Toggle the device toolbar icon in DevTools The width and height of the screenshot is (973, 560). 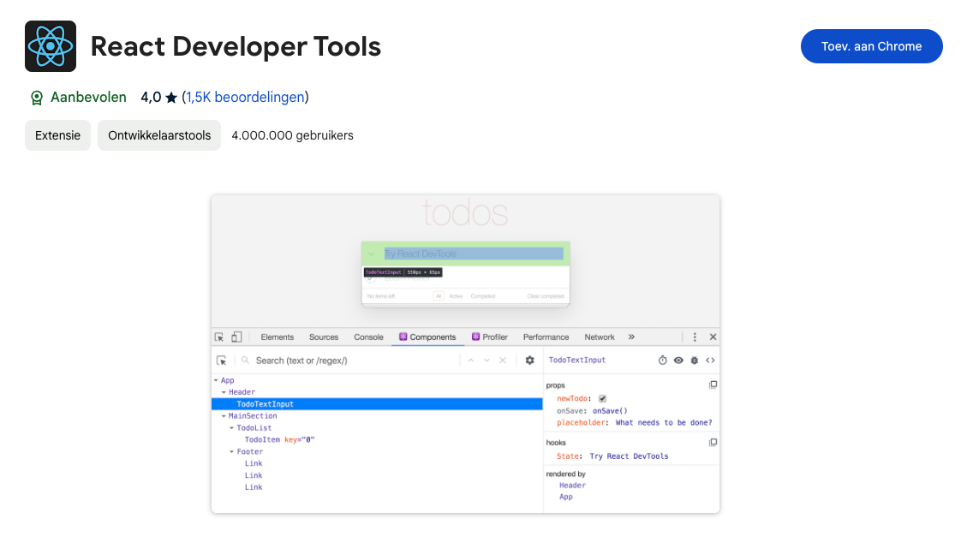pos(236,337)
